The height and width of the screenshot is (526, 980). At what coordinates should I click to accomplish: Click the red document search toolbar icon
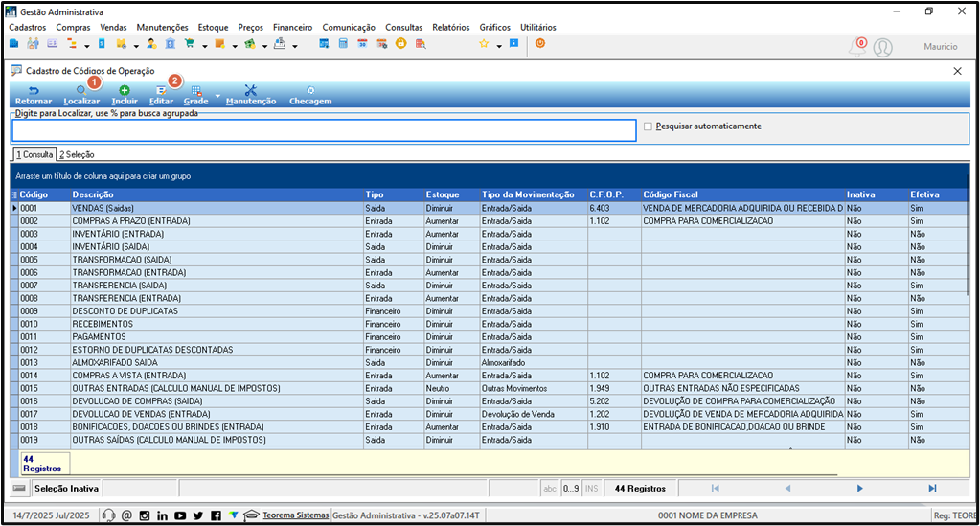click(421, 44)
